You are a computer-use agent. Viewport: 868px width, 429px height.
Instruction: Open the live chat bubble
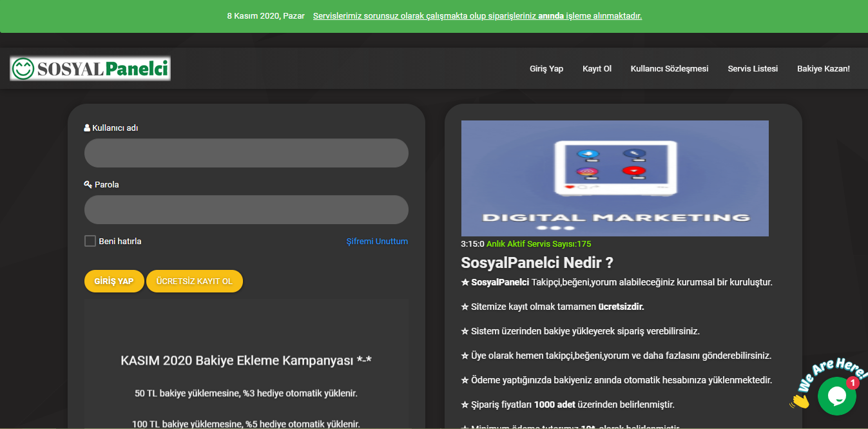point(836,396)
